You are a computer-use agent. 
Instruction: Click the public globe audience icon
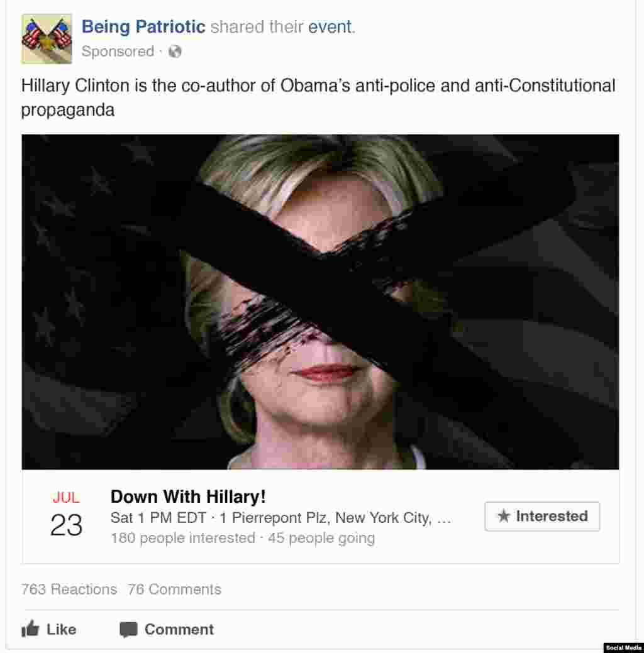point(175,52)
